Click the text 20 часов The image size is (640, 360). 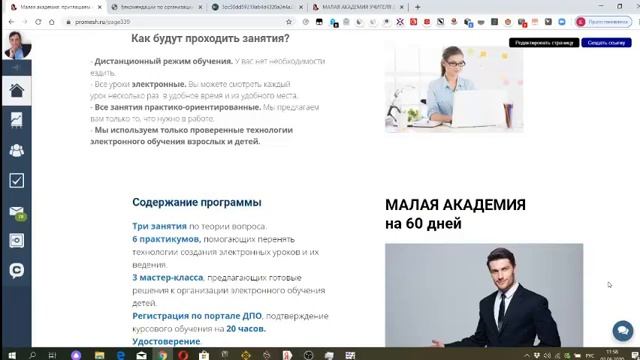(246, 329)
